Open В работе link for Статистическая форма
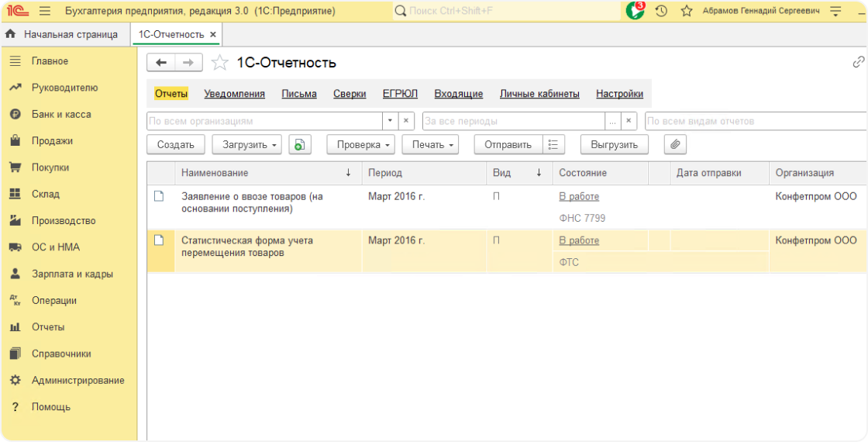The image size is (868, 442). coord(579,240)
